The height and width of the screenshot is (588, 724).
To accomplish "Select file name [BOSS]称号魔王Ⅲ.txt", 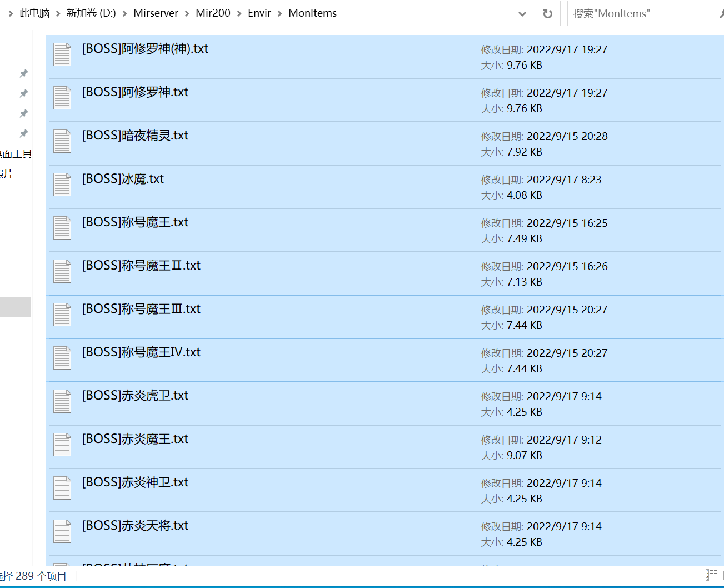I will tap(141, 309).
